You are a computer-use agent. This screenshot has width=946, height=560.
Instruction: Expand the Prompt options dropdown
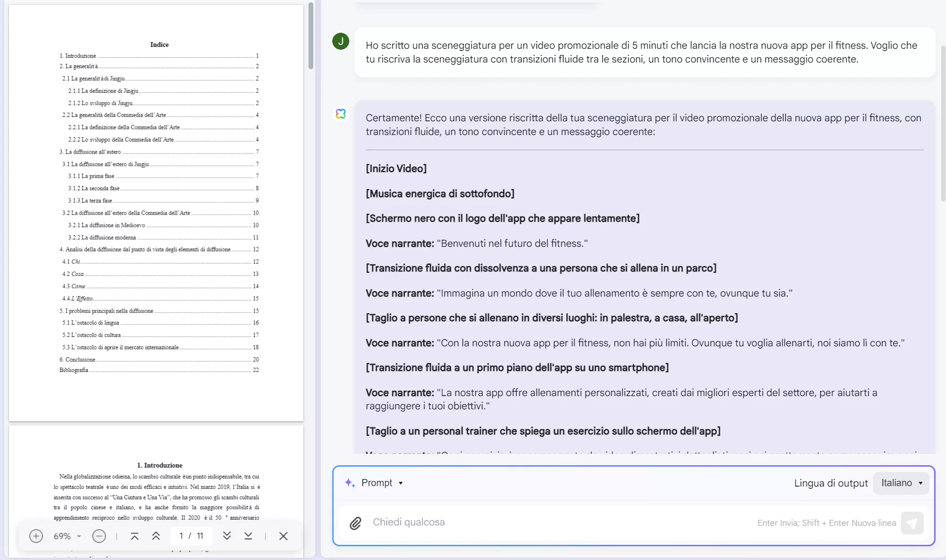pos(400,482)
